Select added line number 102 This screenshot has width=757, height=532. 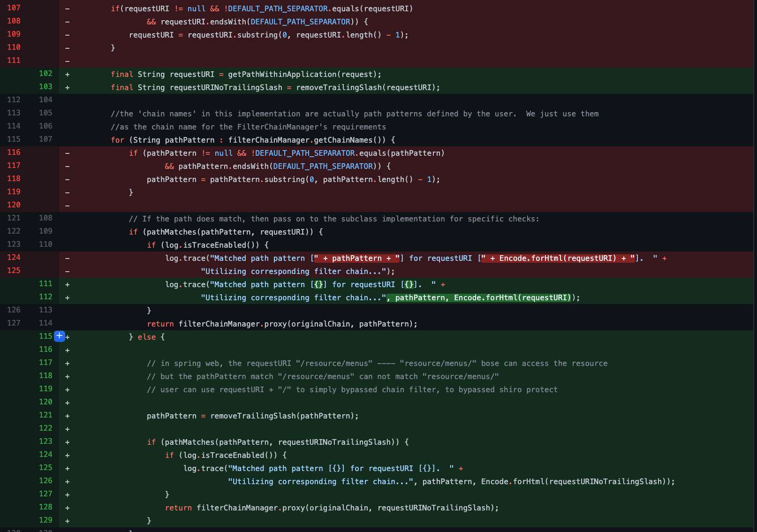pyautogui.click(x=45, y=74)
